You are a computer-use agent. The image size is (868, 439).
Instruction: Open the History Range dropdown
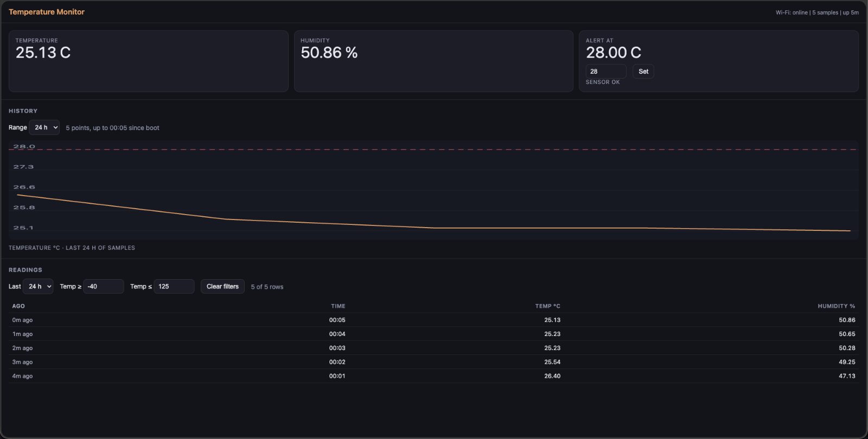[x=44, y=127]
